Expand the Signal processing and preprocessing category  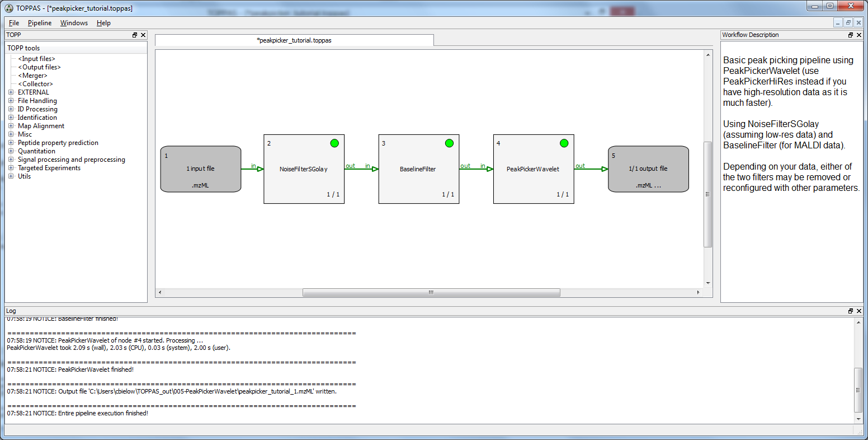click(x=11, y=160)
